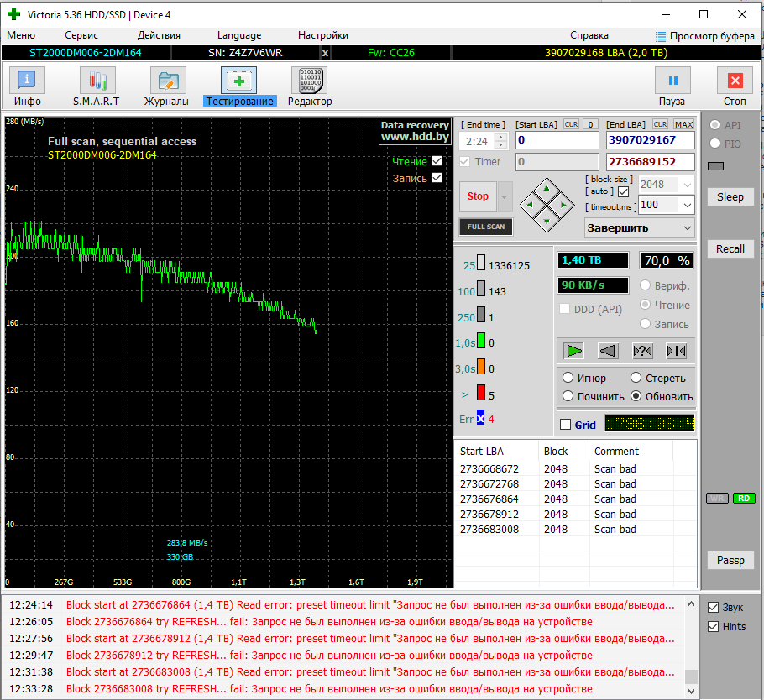Toggle the Чтение graph checkbox

(437, 161)
